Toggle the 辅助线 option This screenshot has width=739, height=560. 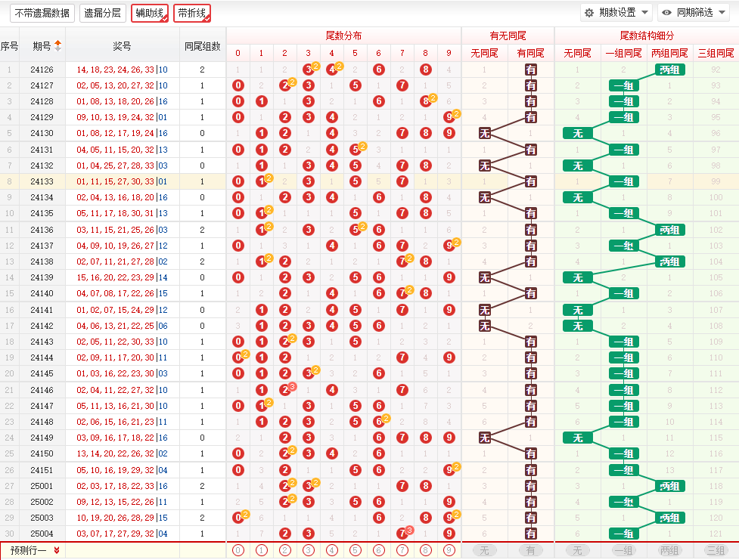(150, 13)
